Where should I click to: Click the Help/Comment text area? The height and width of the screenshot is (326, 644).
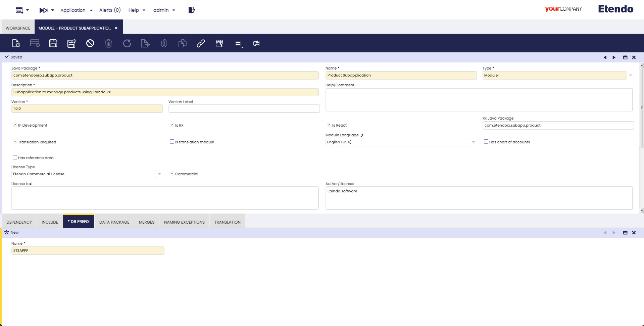[479, 100]
